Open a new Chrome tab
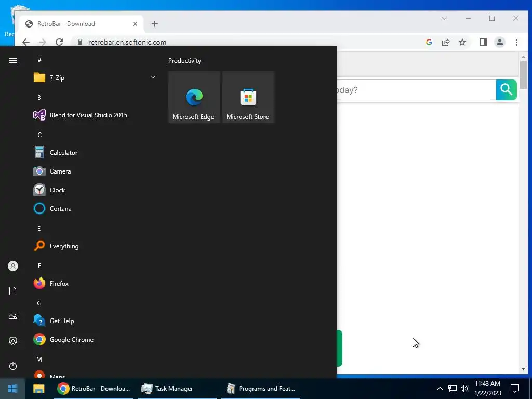 coord(155,24)
